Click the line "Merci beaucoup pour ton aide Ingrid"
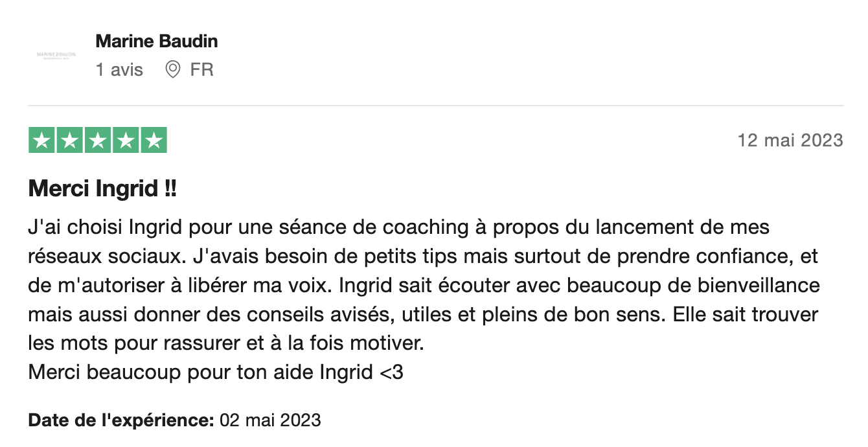The height and width of the screenshot is (447, 868). coord(201,372)
